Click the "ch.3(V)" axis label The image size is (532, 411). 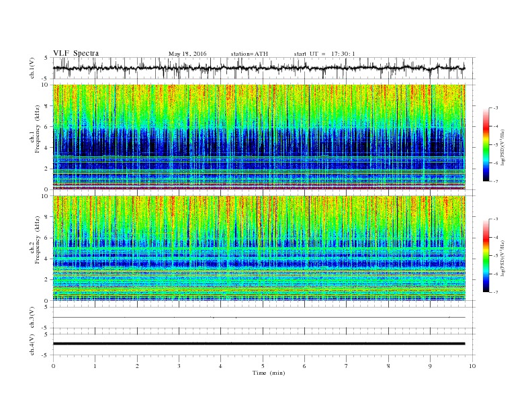point(32,318)
